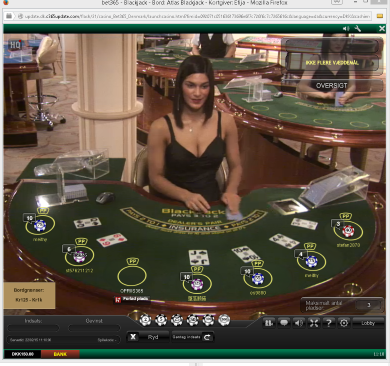Click player name ce3680

click(258, 293)
